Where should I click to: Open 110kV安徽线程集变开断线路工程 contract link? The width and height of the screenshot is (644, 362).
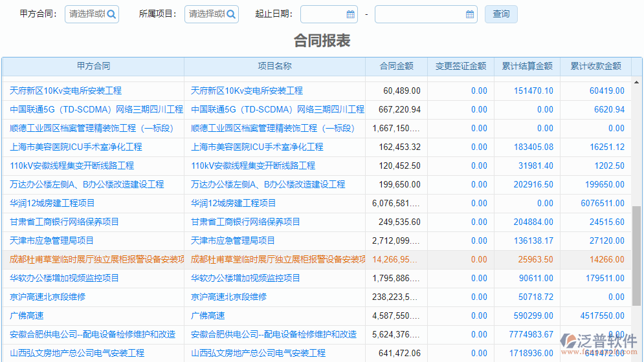click(72, 166)
